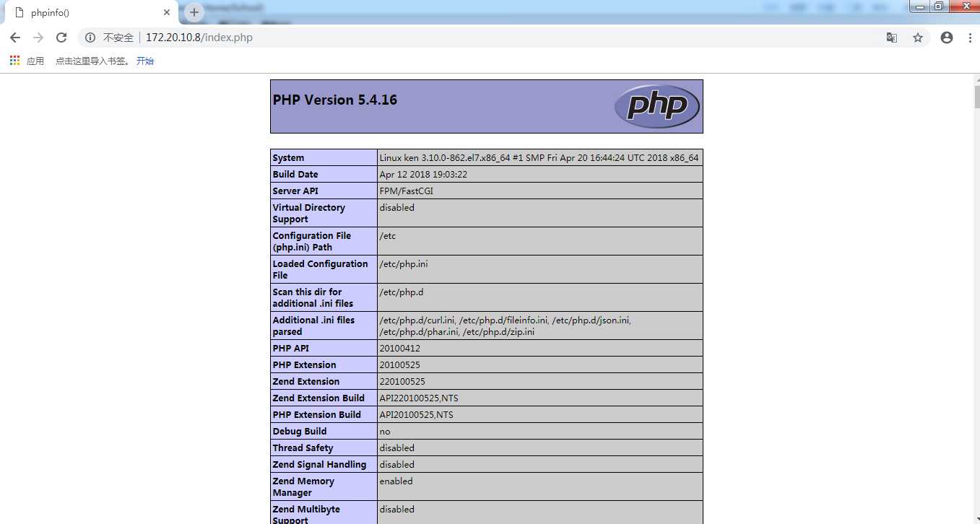Select the Apr 12 2018 19:03:22 value
This screenshot has height=524, width=980.
click(x=423, y=175)
